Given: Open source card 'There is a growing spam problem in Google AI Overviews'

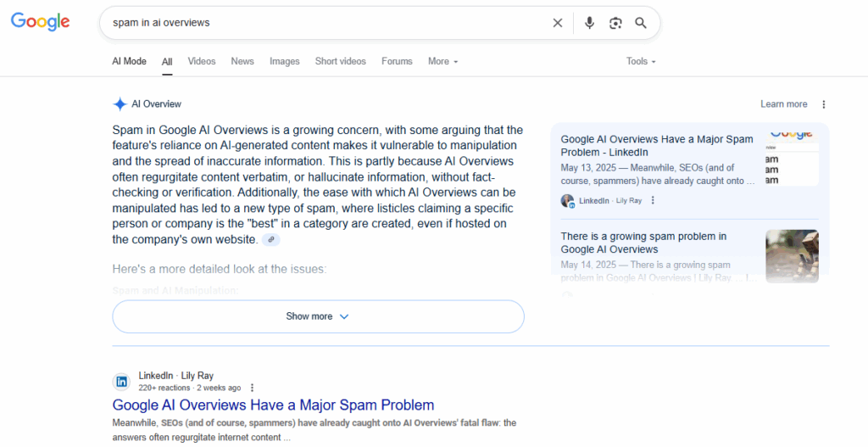Looking at the screenshot, I should point(644,243).
